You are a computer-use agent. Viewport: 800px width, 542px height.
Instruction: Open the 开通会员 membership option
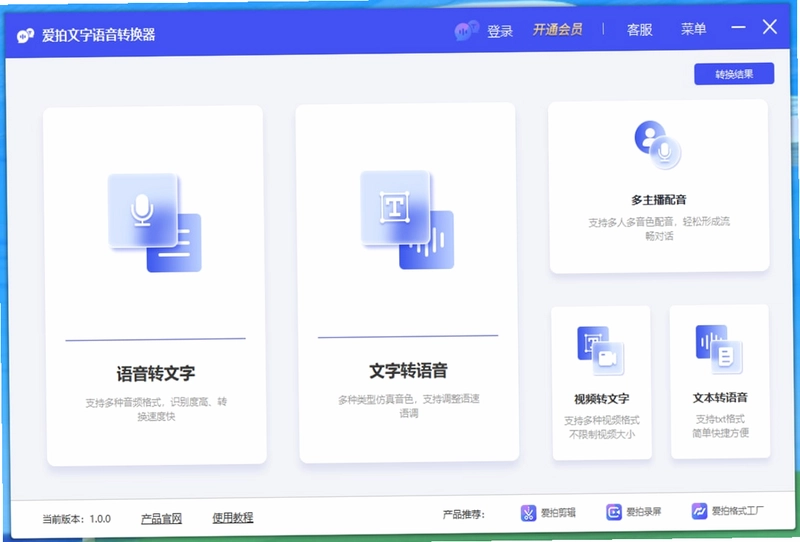click(557, 30)
